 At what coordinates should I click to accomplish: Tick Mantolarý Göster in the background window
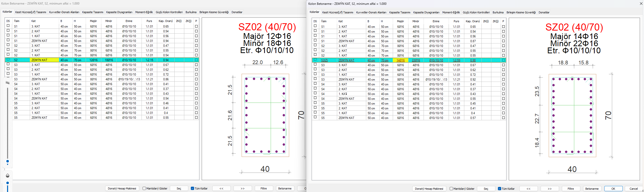(x=144, y=188)
